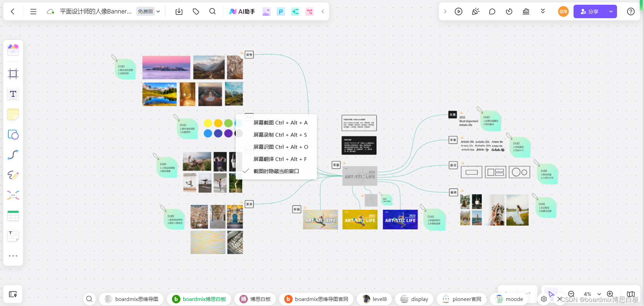644x306 pixels.
Task: Click the pink flowchart icon
Action: [x=309, y=11]
